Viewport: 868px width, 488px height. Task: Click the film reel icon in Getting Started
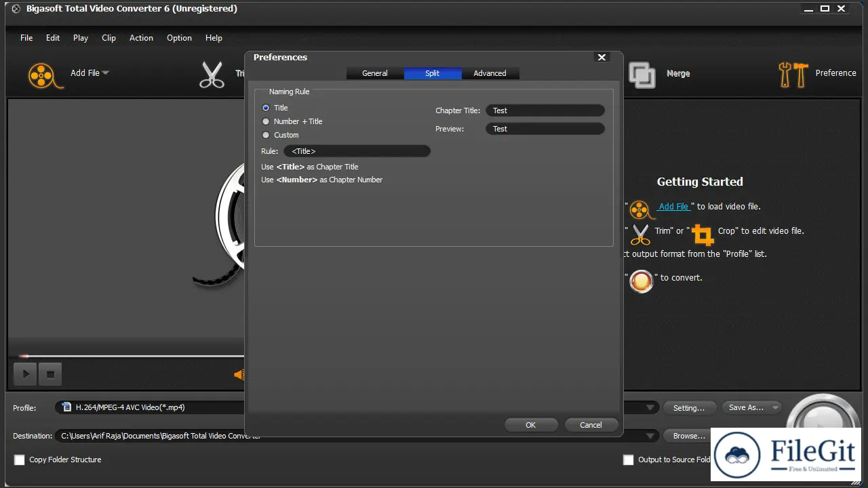click(642, 209)
